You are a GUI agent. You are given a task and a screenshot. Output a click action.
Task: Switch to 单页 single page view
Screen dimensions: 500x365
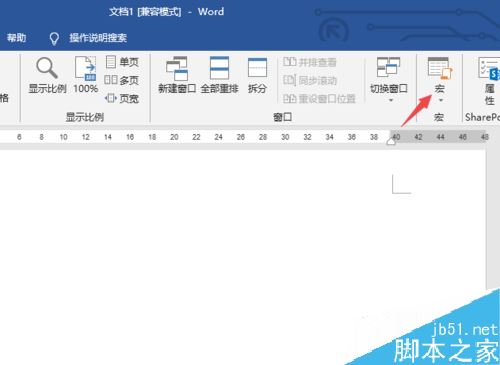click(x=122, y=62)
